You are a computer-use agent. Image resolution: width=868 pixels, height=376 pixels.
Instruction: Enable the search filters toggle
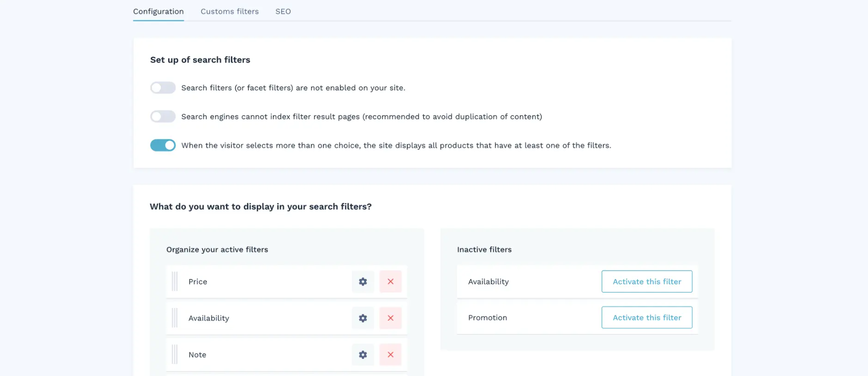click(163, 88)
